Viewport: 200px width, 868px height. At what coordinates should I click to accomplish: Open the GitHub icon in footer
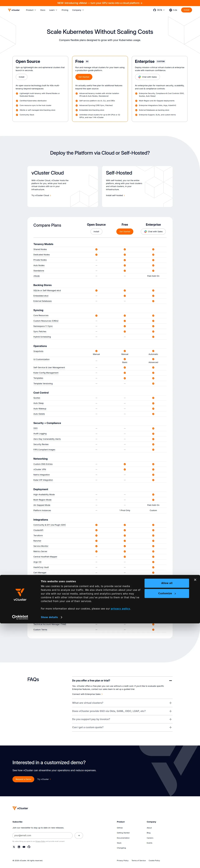click(x=29, y=847)
